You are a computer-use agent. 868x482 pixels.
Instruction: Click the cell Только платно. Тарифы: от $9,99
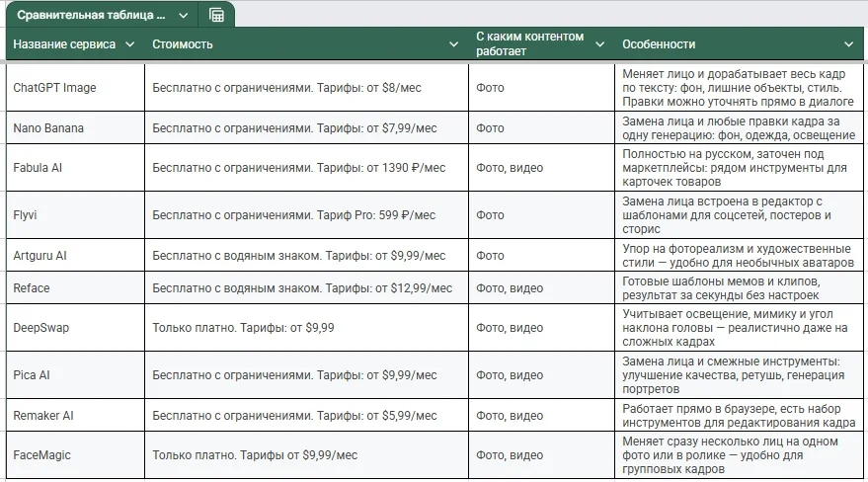[x=307, y=328]
